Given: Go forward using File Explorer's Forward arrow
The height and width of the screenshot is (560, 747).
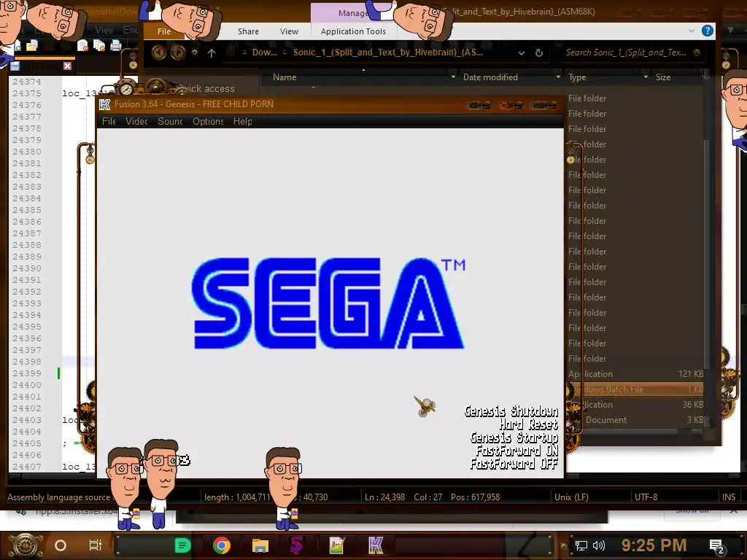Looking at the screenshot, I should point(178,52).
